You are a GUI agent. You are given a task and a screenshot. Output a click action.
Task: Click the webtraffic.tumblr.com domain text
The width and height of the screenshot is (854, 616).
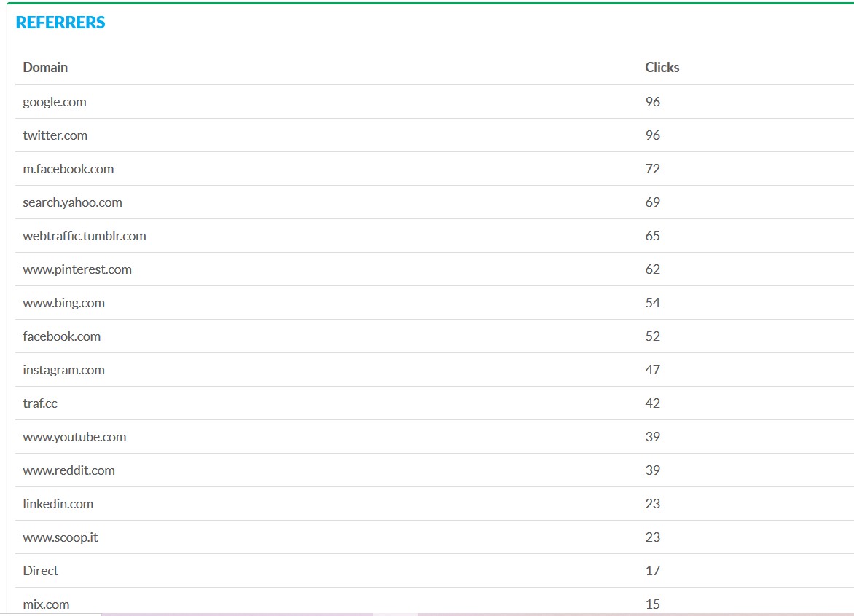click(x=85, y=236)
